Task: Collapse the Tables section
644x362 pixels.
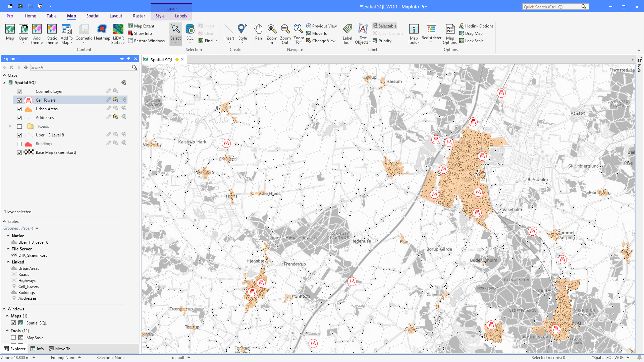Action: click(x=4, y=221)
